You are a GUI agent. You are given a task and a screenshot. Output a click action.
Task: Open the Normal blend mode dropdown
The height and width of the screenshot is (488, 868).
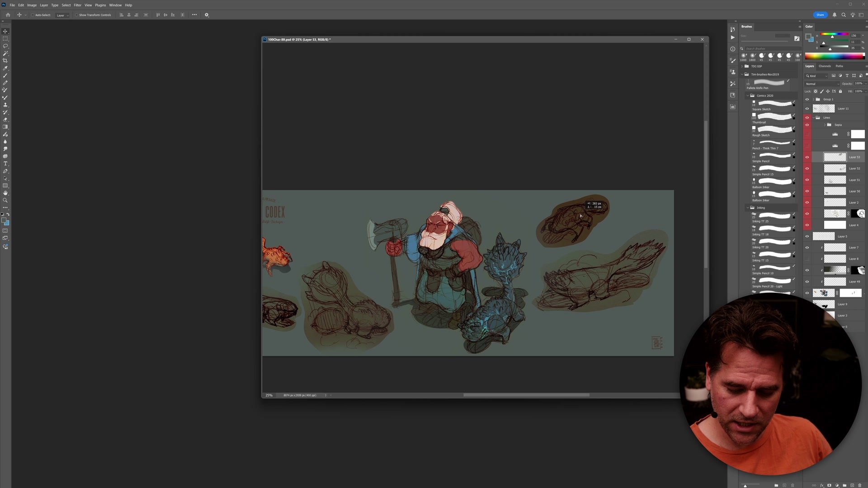(x=822, y=84)
